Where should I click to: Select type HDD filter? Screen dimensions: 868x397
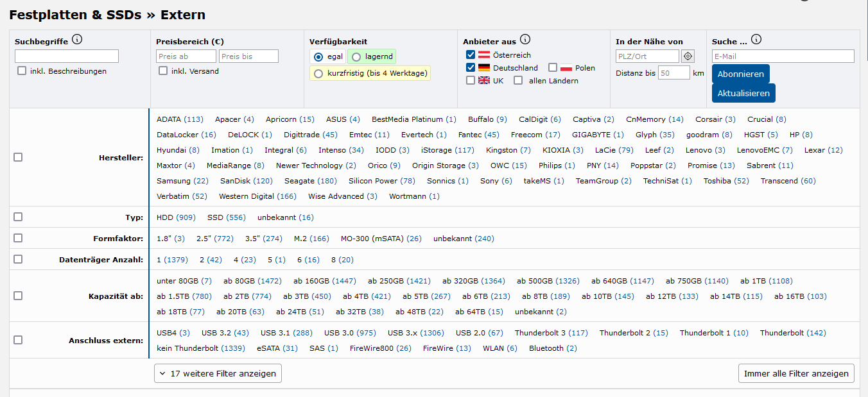click(x=176, y=217)
